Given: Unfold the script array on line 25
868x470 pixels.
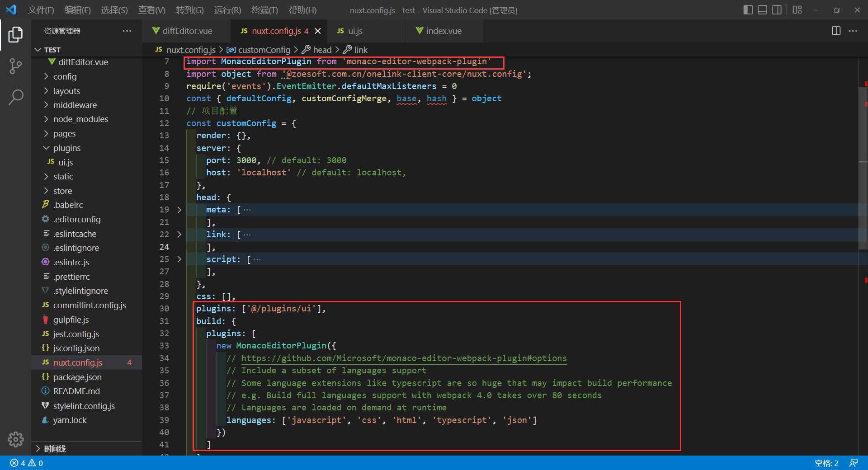Looking at the screenshot, I should [x=179, y=259].
